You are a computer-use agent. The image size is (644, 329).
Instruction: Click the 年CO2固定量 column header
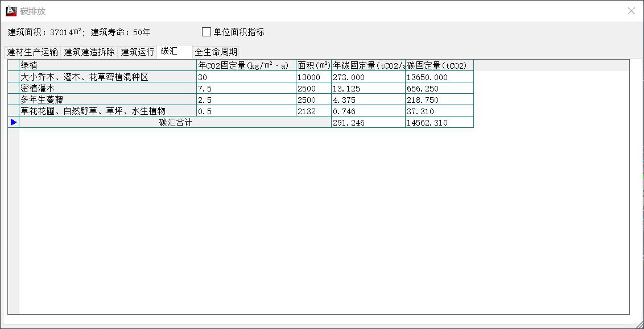click(x=246, y=65)
